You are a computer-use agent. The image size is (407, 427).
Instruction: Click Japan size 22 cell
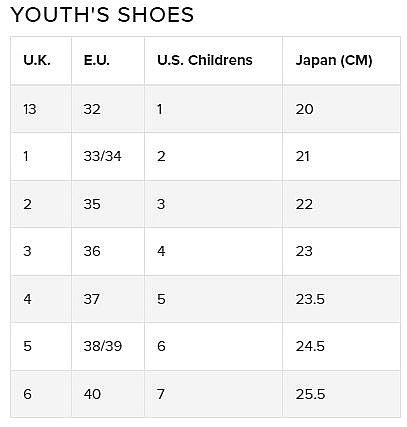point(342,204)
